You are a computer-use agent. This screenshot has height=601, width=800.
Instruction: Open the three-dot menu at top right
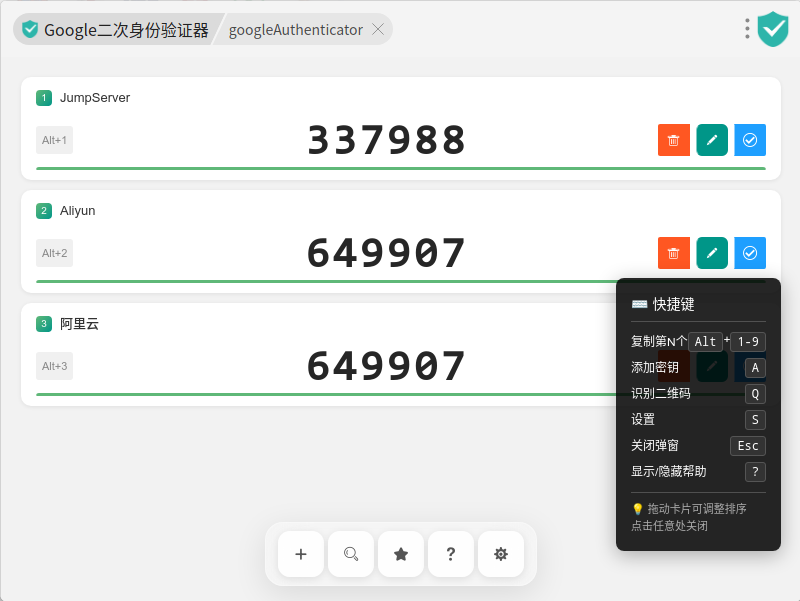pos(747,29)
